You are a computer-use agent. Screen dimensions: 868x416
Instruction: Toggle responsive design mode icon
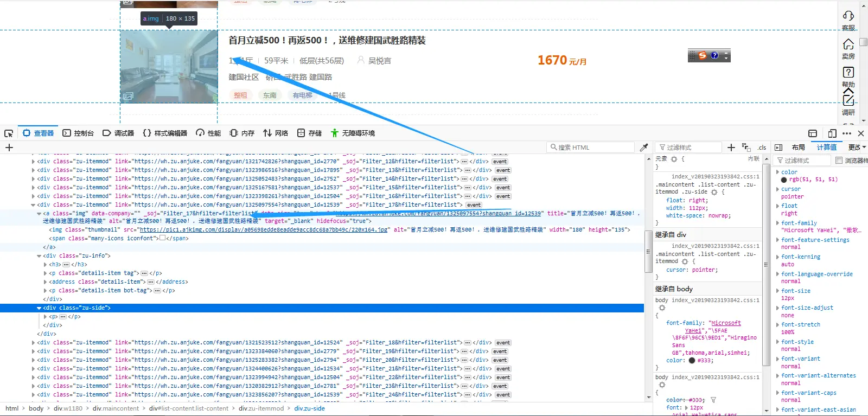(832, 133)
